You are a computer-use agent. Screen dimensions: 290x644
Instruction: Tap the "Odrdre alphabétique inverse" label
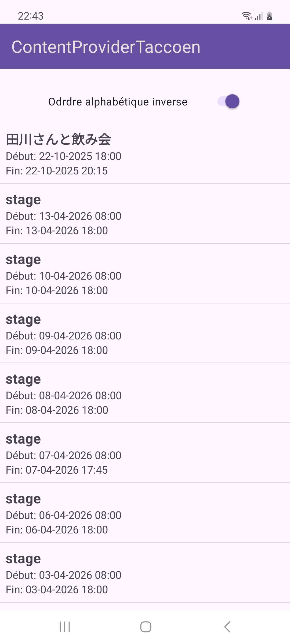tap(118, 102)
